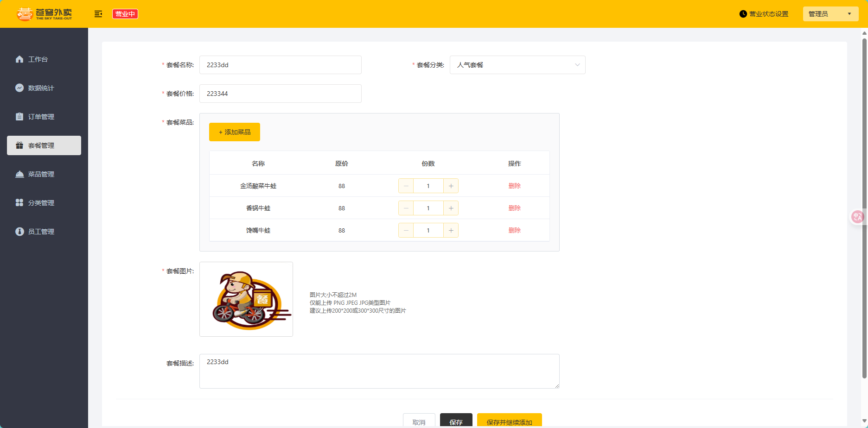Click the 工作台 home icon in sidebar
868x428 pixels.
[x=19, y=59]
